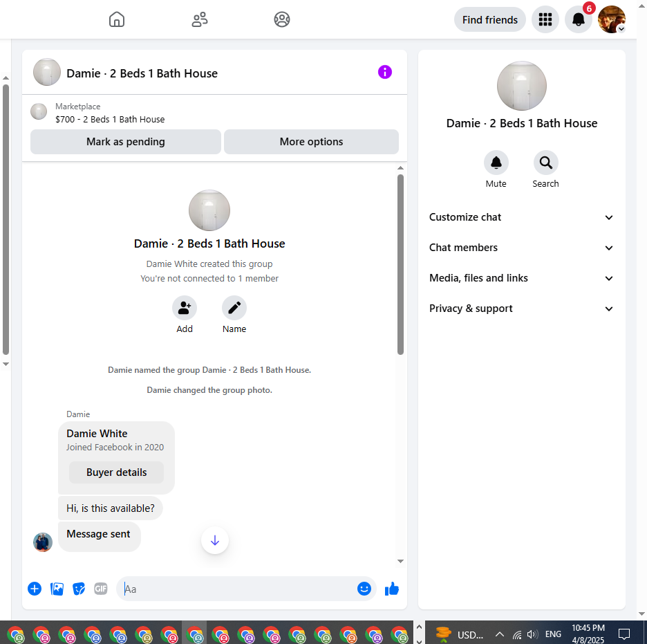The width and height of the screenshot is (647, 644).
Task: Click the taskbar clock 10:45 PM
Action: pyautogui.click(x=588, y=628)
